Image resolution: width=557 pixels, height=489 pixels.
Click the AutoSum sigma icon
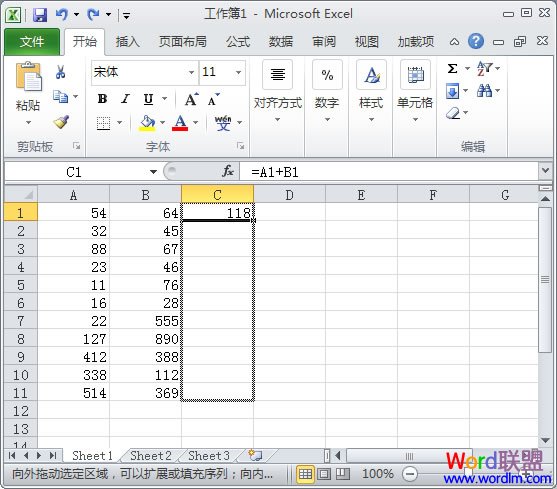click(452, 68)
